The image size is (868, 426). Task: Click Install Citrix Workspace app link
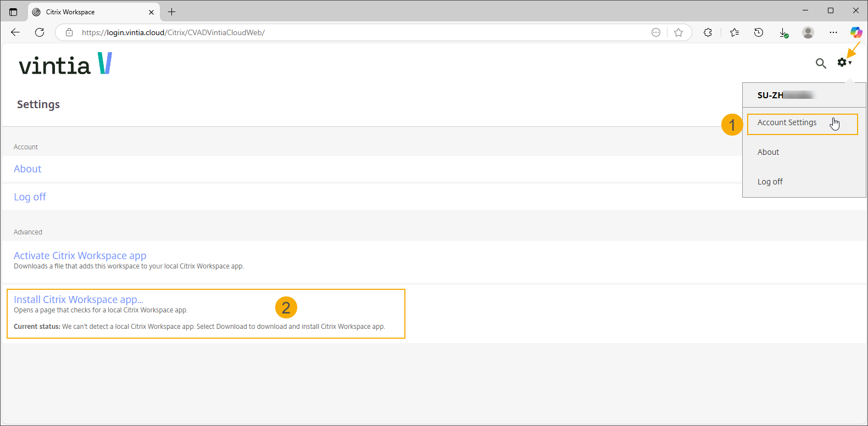point(78,300)
